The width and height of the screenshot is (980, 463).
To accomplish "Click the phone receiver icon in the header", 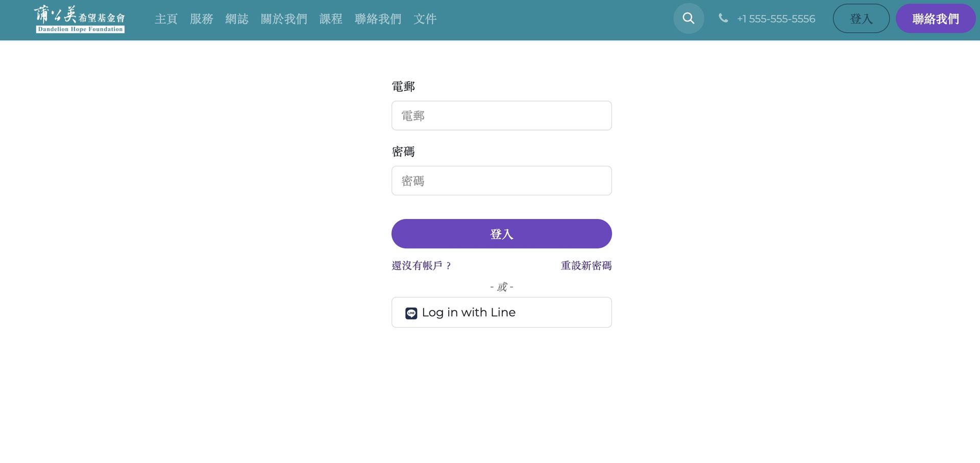I will click(x=723, y=18).
